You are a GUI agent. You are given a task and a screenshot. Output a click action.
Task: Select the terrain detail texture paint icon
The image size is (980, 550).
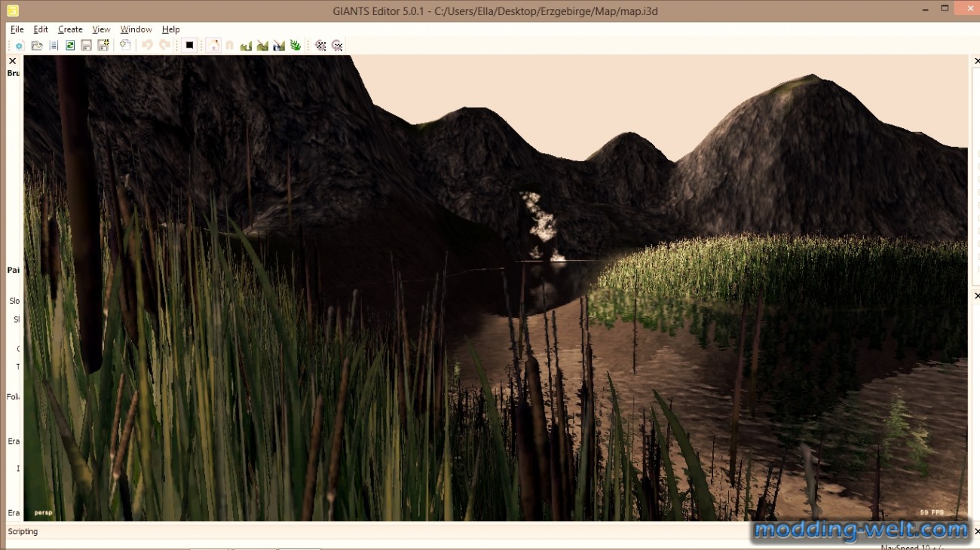262,46
